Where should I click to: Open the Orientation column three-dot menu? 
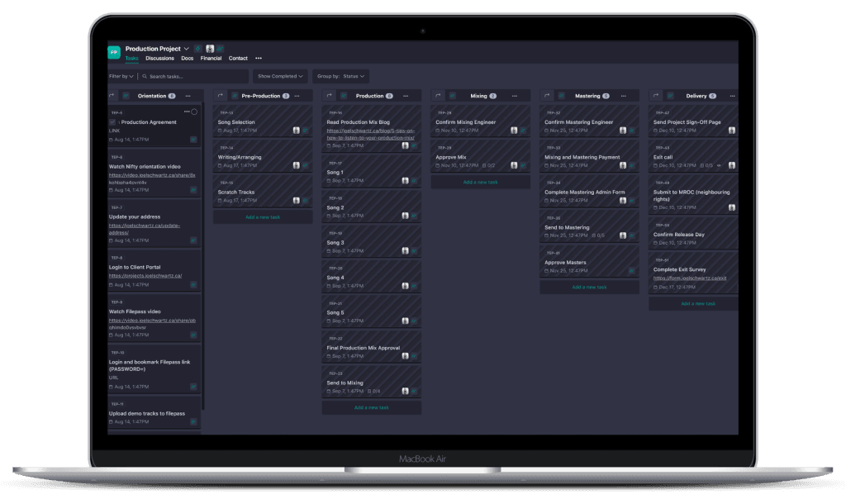[188, 96]
